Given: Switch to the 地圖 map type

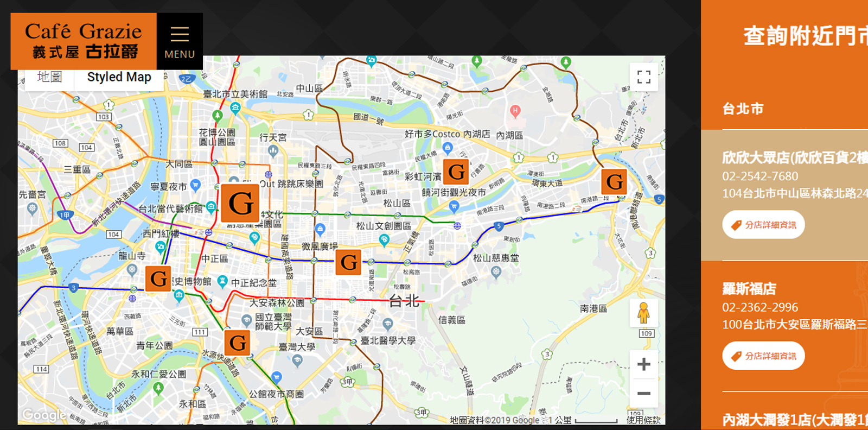Looking at the screenshot, I should [49, 77].
